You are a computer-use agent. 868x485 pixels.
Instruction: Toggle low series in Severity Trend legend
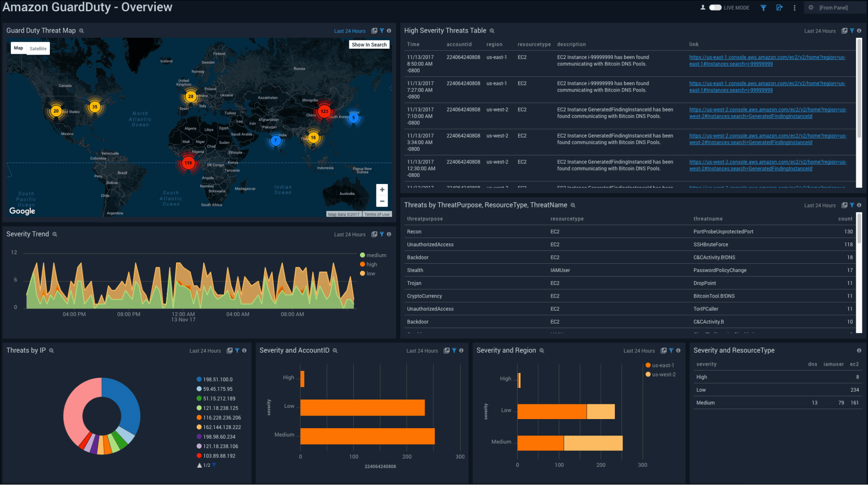[x=367, y=273]
